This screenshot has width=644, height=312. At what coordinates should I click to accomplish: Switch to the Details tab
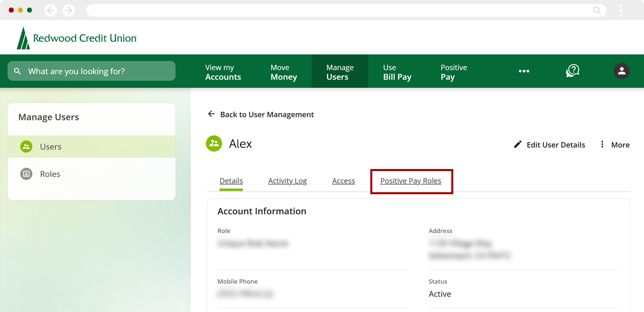(x=231, y=181)
